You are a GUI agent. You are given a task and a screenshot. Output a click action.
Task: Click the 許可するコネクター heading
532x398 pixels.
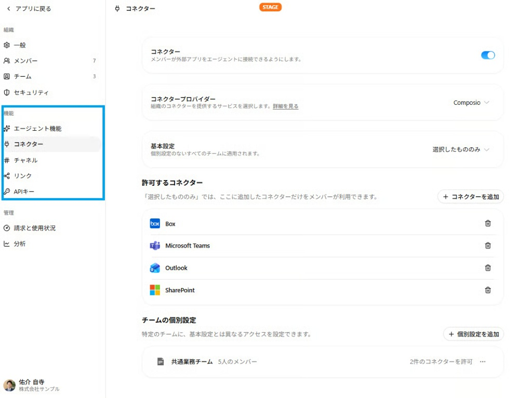(172, 183)
